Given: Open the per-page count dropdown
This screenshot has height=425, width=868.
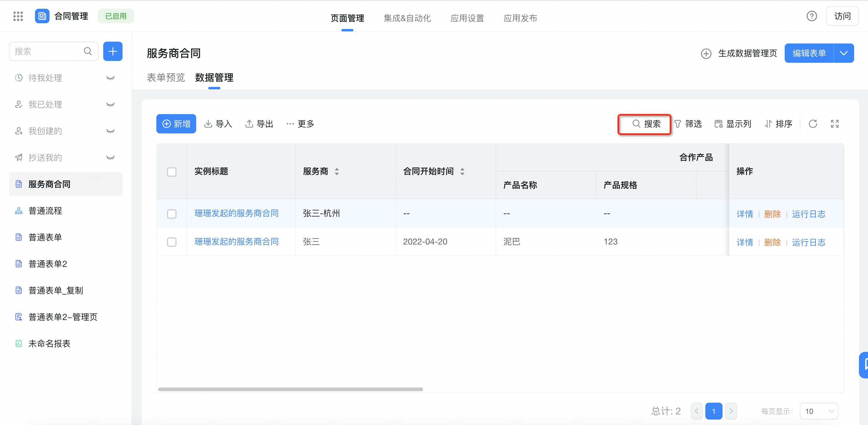Looking at the screenshot, I should [x=819, y=411].
